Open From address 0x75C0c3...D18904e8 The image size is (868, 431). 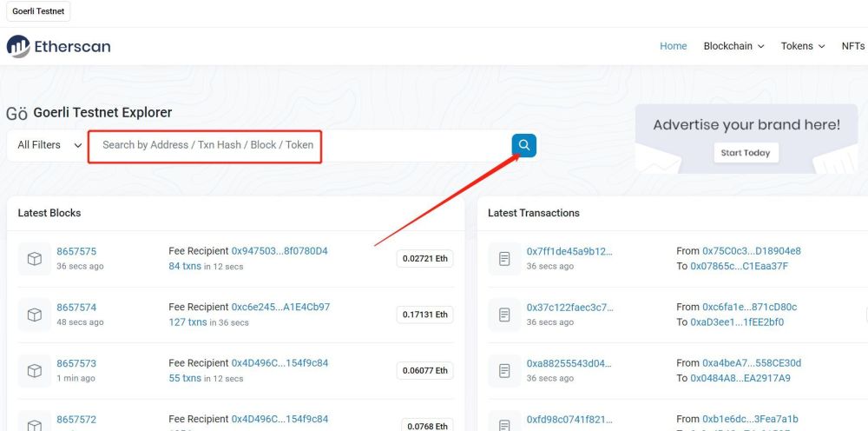pos(752,251)
